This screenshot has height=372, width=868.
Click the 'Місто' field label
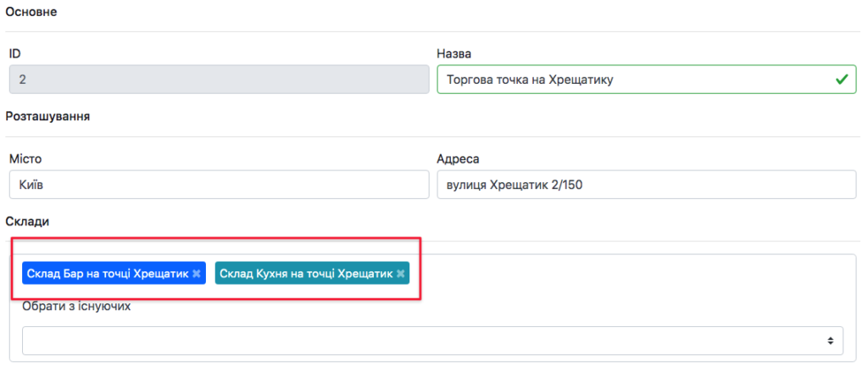click(25, 158)
